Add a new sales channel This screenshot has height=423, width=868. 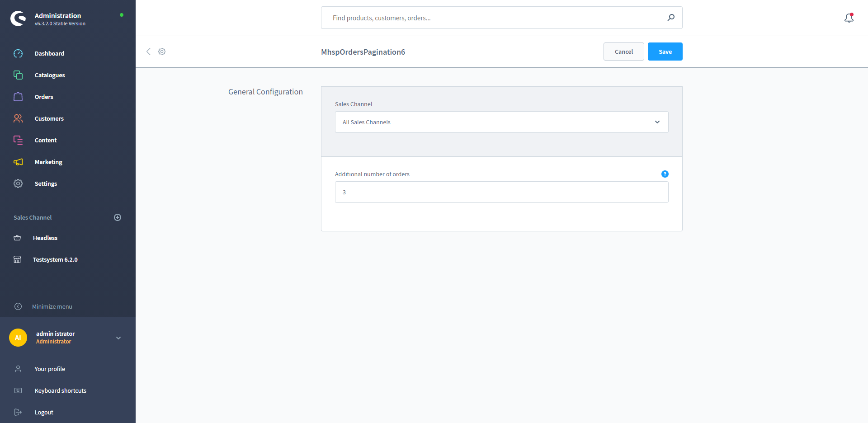(118, 217)
